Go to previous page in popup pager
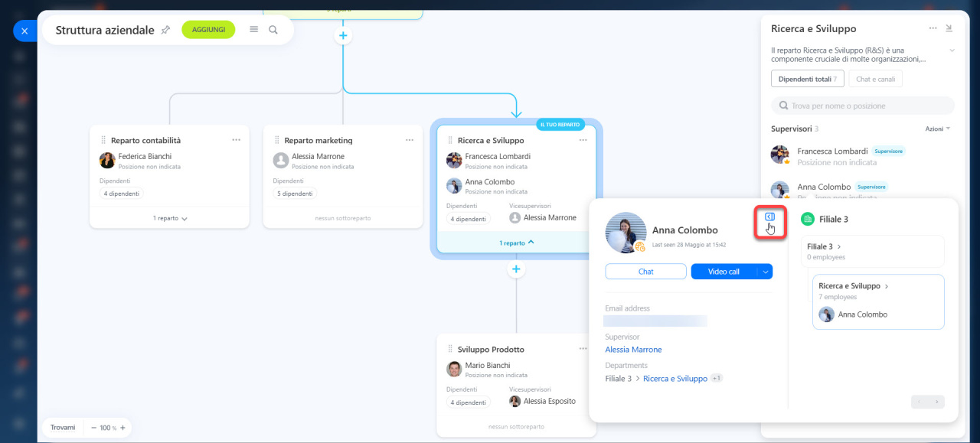 (920, 402)
